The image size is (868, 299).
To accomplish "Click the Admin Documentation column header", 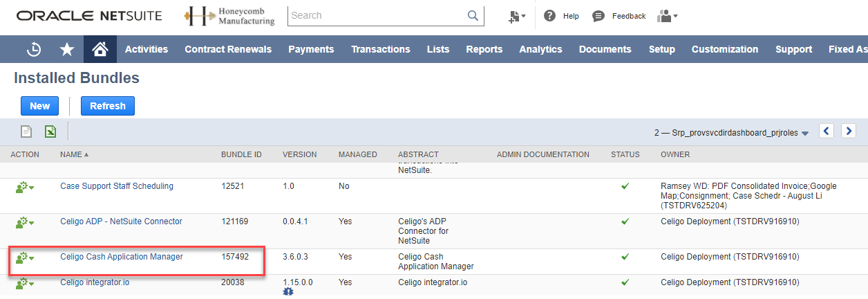I will click(543, 154).
